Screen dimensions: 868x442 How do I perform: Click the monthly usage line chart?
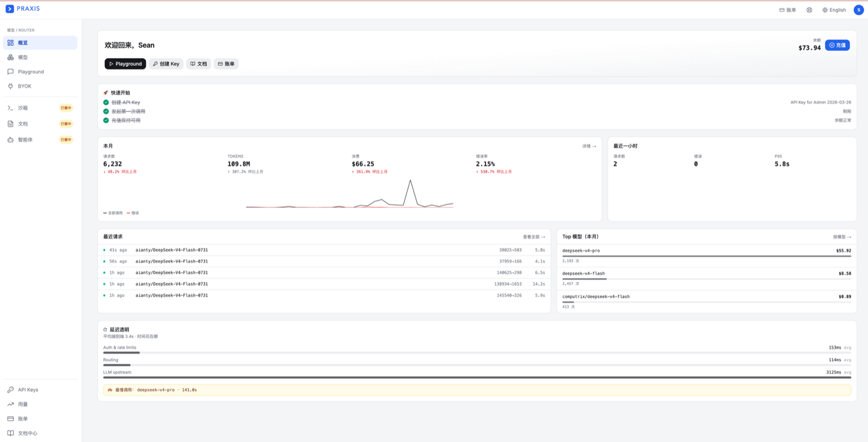coord(349,194)
